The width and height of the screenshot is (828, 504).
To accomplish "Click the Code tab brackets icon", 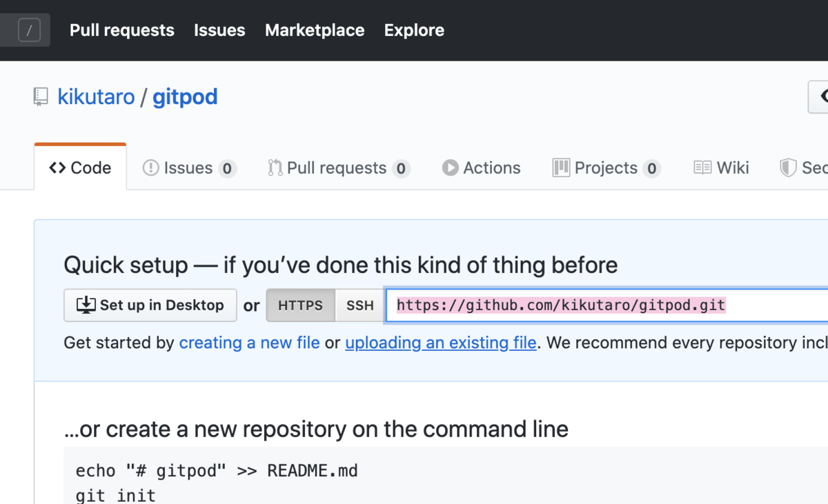I will [x=57, y=168].
